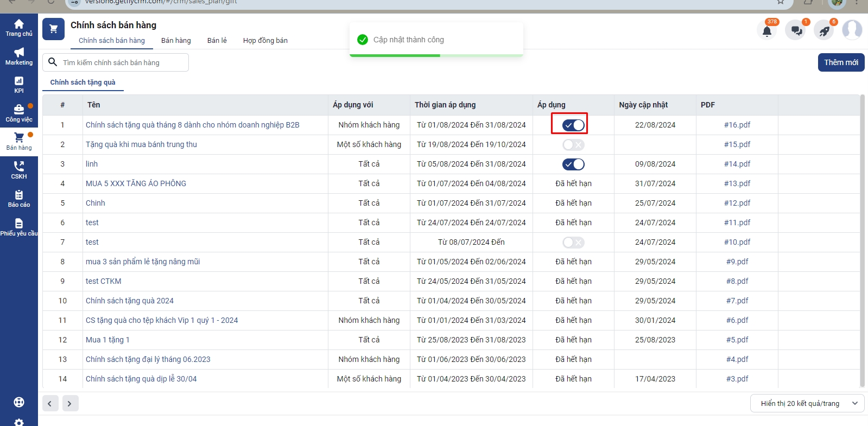Click the Thêm mới button

point(840,62)
